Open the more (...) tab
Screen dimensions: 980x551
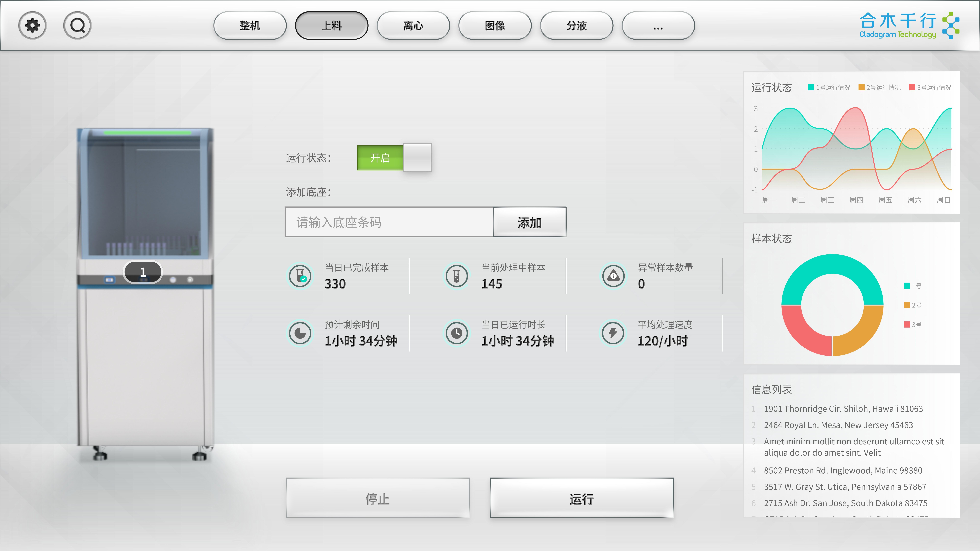pyautogui.click(x=658, y=26)
